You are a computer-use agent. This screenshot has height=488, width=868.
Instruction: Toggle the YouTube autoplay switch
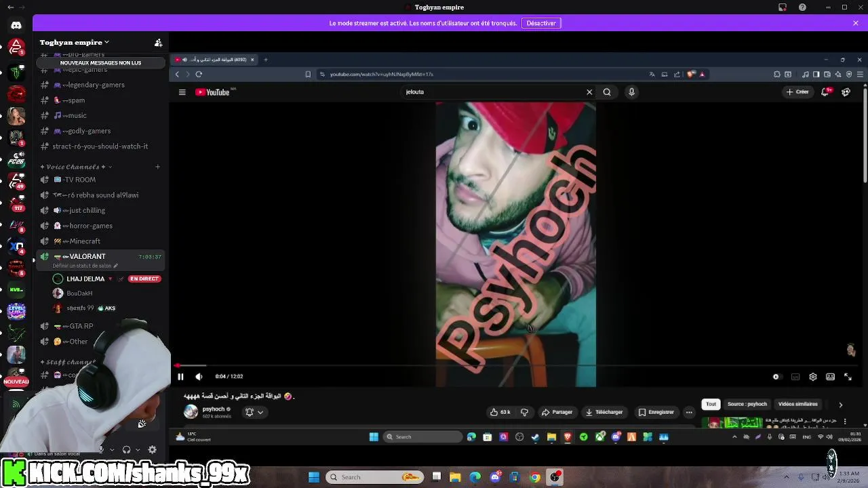pos(776,377)
